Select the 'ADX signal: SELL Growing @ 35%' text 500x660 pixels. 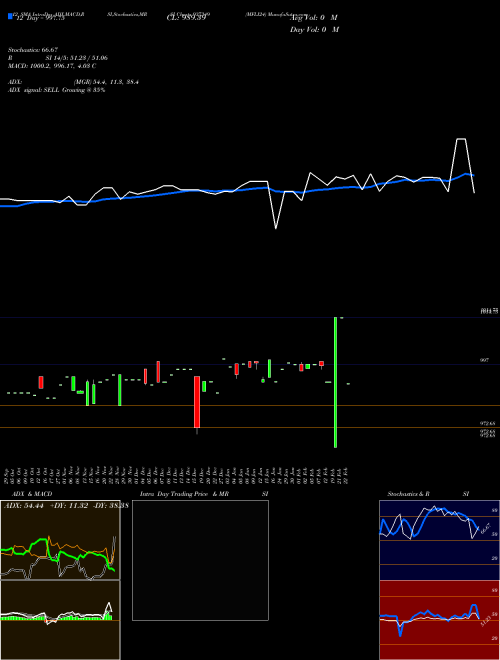click(56, 90)
